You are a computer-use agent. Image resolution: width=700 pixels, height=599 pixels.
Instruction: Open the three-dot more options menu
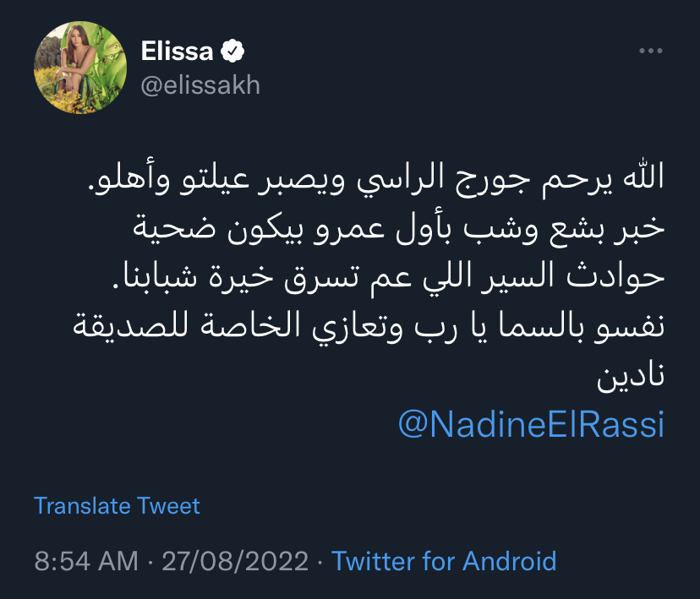click(650, 52)
